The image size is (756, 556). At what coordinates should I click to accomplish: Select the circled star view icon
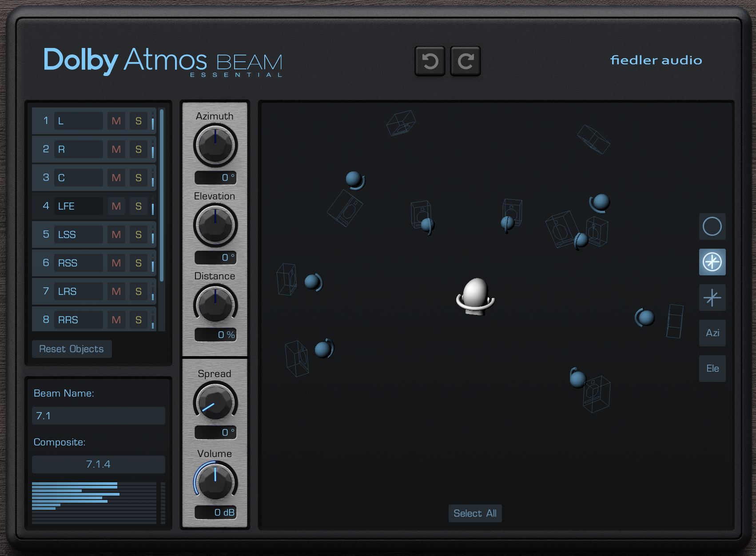click(x=712, y=262)
